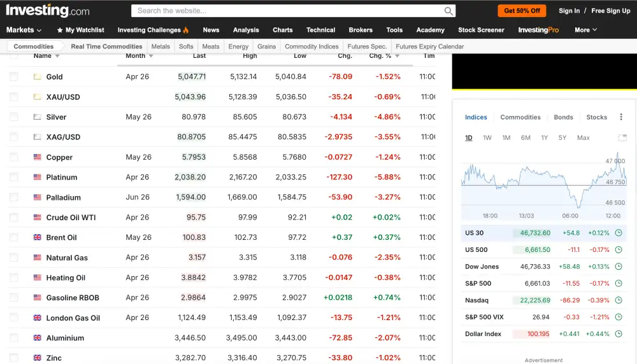Open the Brent Oil link

pyautogui.click(x=61, y=237)
